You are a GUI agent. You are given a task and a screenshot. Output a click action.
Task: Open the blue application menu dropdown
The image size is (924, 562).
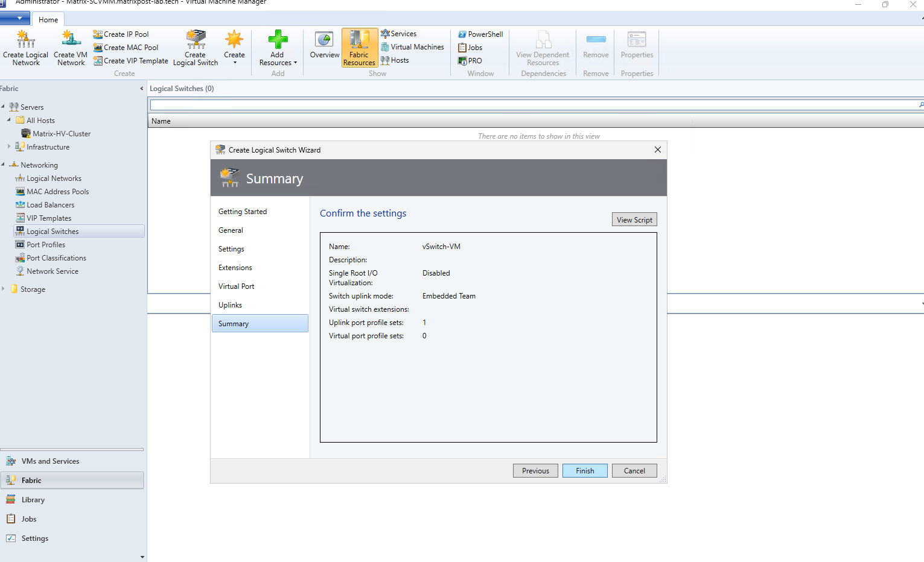pyautogui.click(x=15, y=19)
